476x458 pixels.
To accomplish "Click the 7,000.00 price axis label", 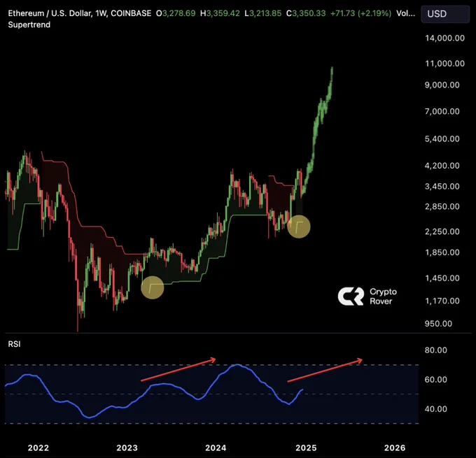I will coord(442,111).
